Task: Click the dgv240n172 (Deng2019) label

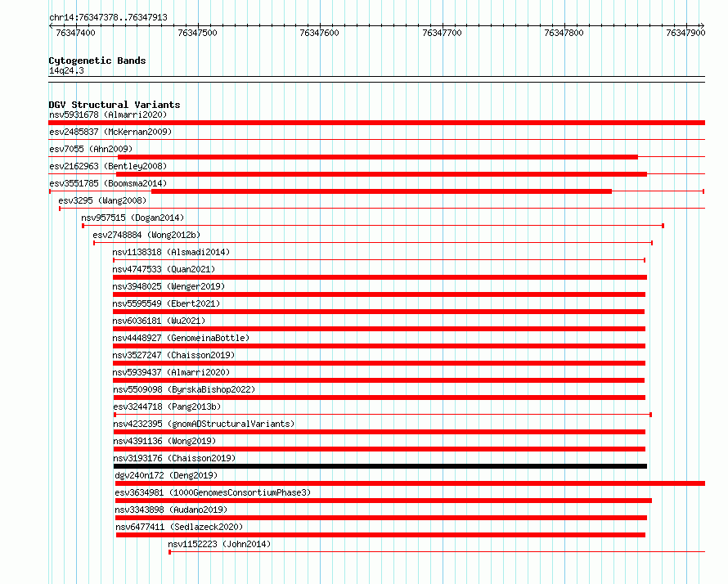Action: [166, 475]
